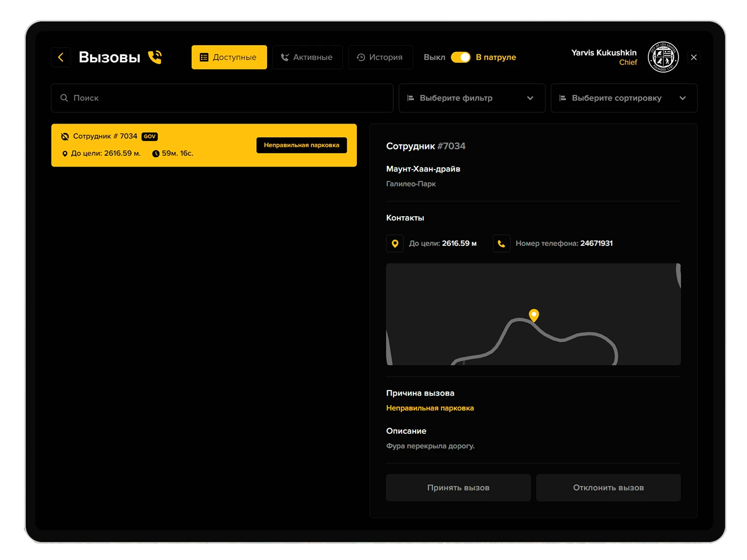Click the location pin icon in Контакты

pyautogui.click(x=395, y=243)
